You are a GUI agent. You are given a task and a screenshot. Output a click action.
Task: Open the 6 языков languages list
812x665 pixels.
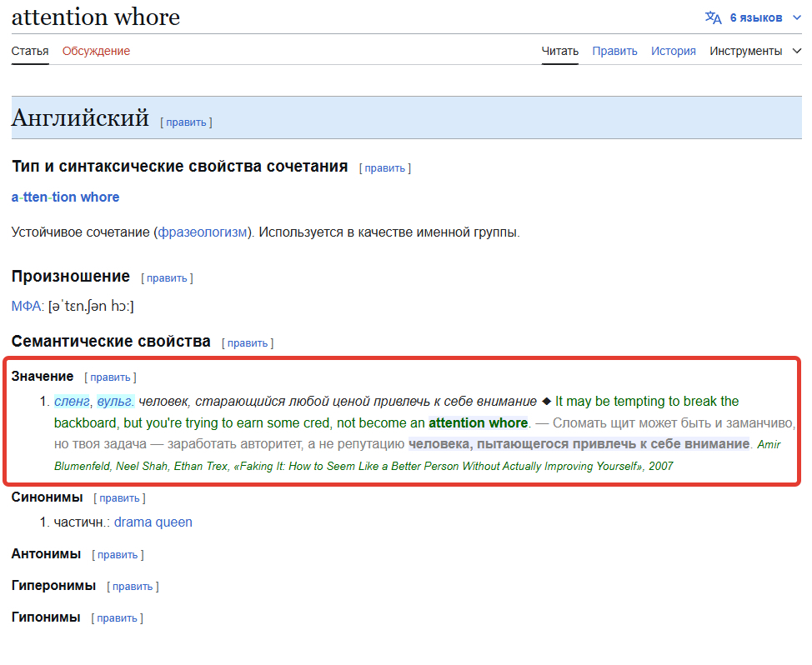[x=755, y=17]
